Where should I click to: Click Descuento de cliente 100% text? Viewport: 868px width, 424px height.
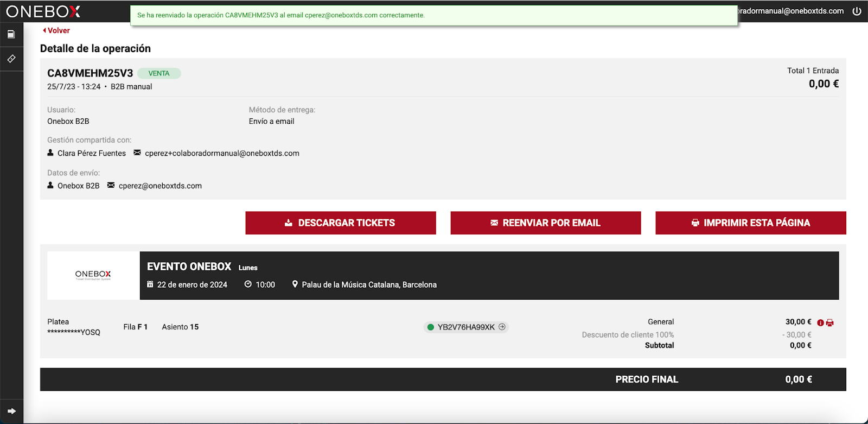tap(628, 335)
